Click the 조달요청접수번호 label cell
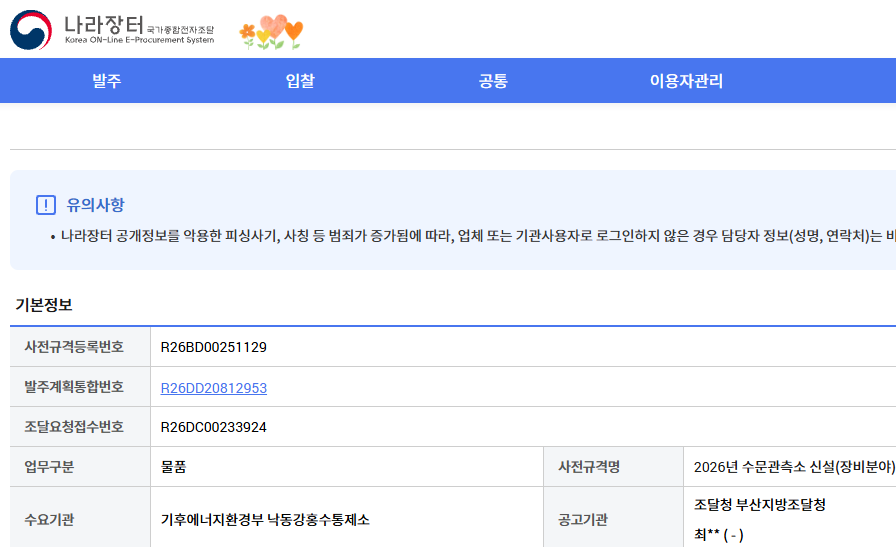 pos(80,427)
